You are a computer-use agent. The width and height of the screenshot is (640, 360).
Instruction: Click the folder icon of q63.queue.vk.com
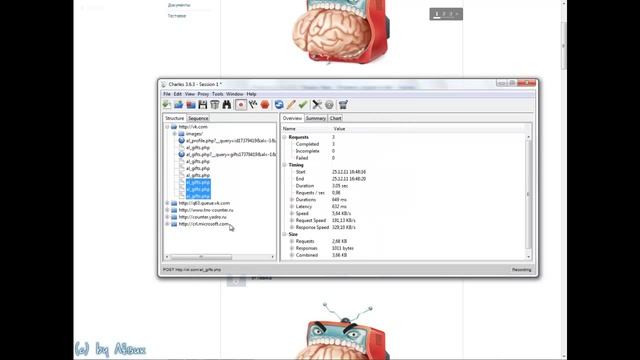pyautogui.click(x=174, y=203)
